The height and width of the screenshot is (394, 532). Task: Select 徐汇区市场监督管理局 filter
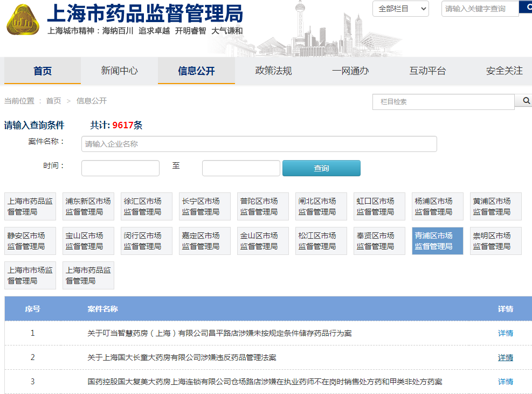click(x=147, y=206)
